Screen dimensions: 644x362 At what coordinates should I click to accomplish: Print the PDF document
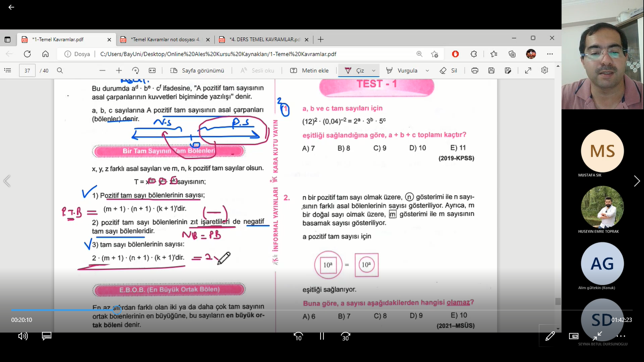475,70
